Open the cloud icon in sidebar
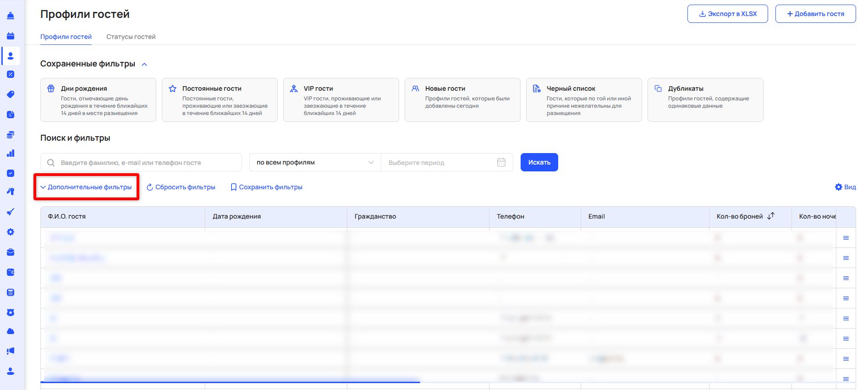 11,331
